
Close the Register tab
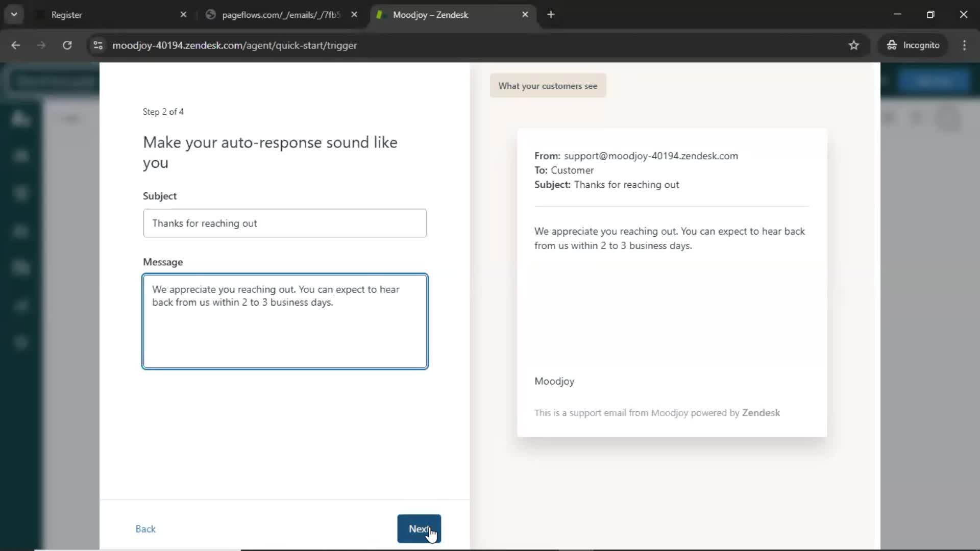183,15
